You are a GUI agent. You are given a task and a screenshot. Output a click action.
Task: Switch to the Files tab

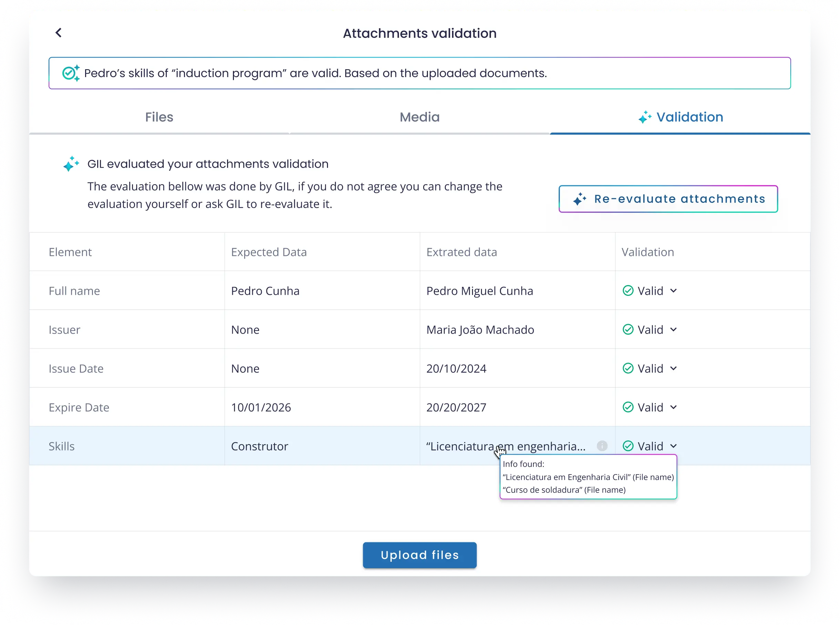159,117
